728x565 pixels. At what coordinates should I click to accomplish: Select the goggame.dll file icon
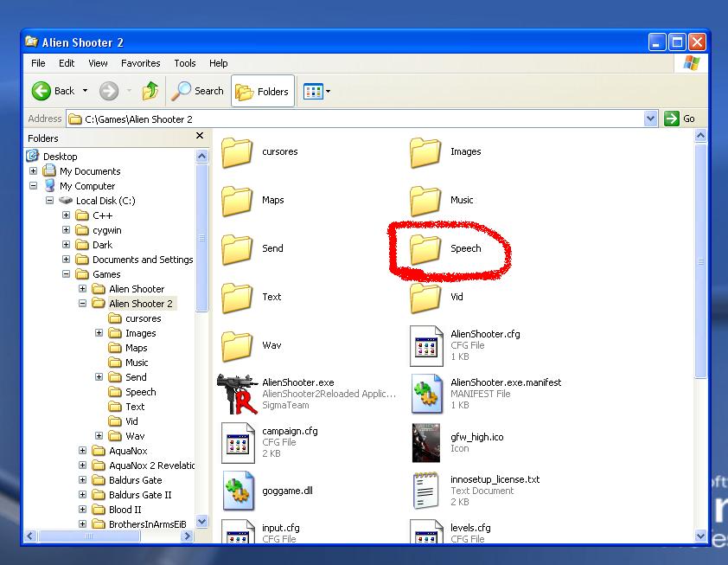238,491
